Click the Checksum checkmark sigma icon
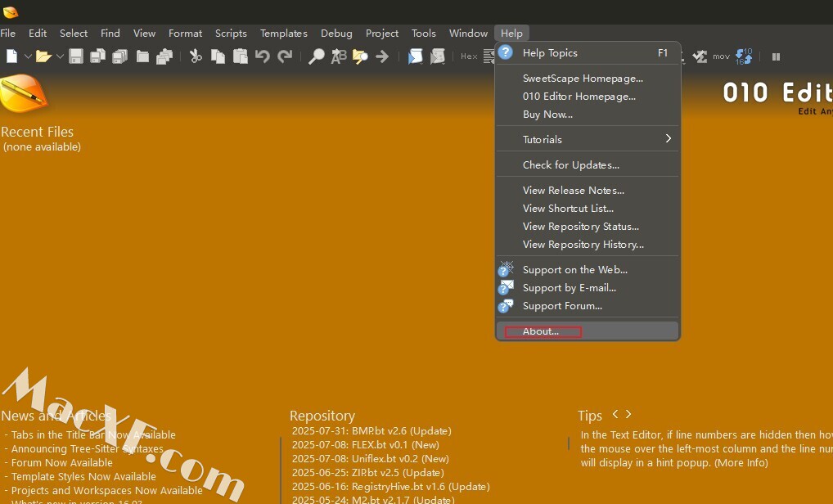 700,56
